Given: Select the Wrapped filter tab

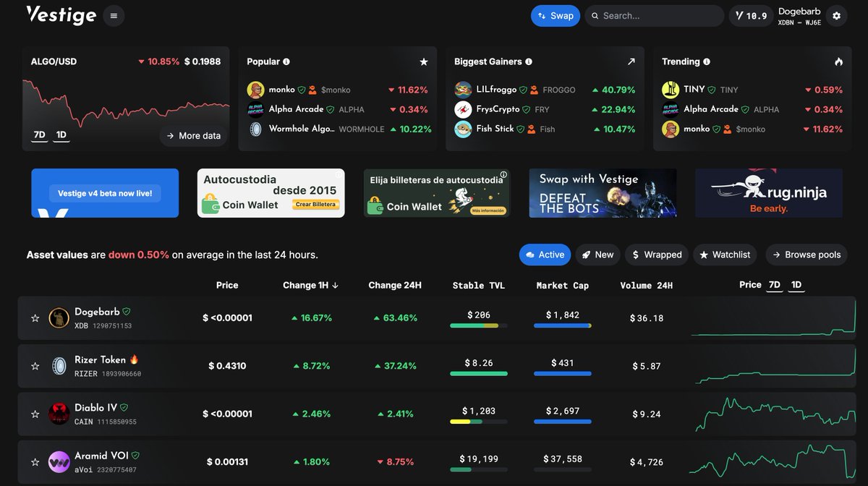Looking at the screenshot, I should click(657, 255).
